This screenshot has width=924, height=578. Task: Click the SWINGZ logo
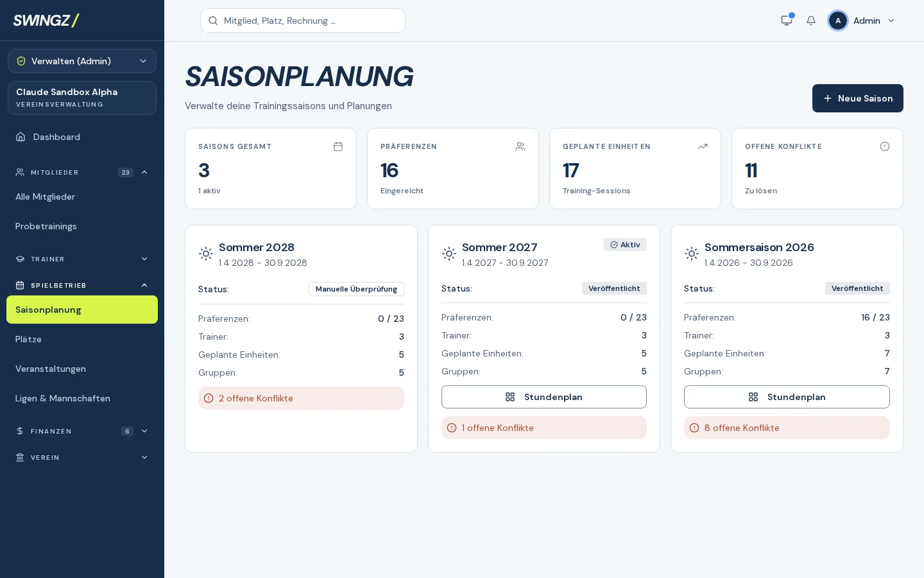(46, 21)
